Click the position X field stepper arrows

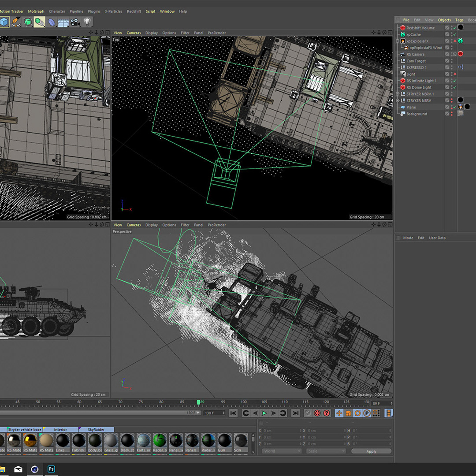(x=301, y=431)
